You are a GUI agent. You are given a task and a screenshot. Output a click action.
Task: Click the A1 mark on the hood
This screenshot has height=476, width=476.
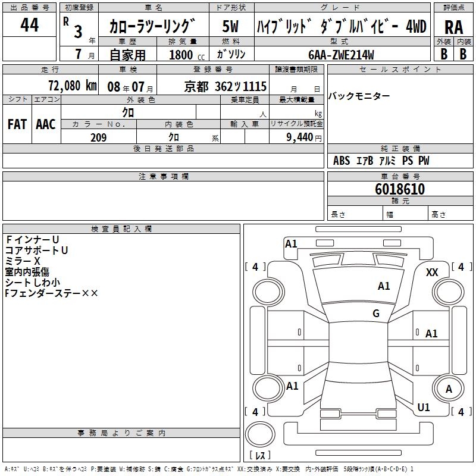[384, 286]
